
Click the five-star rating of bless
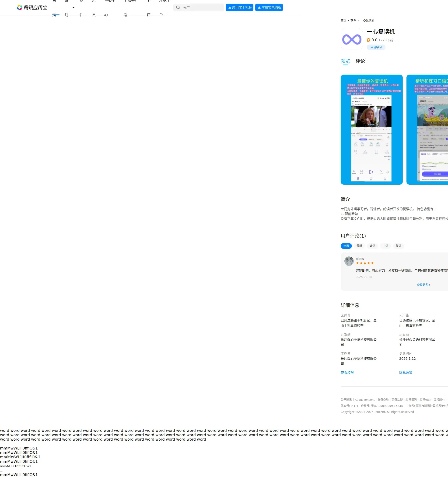pyautogui.click(x=364, y=263)
